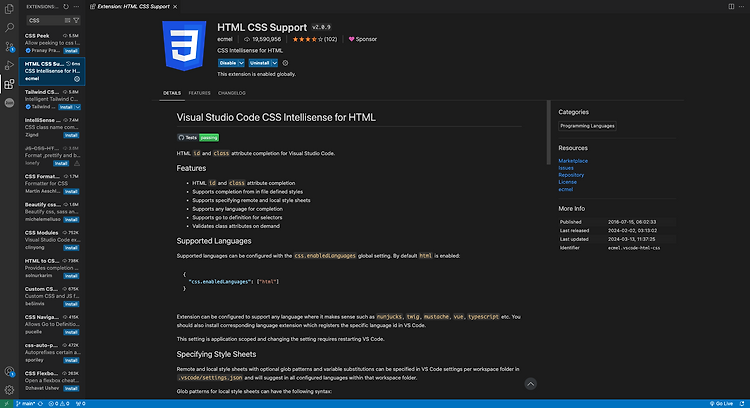Close the Extension: HTML CSS Support tab
Viewport: 750px width, 408px height.
pyautogui.click(x=175, y=7)
